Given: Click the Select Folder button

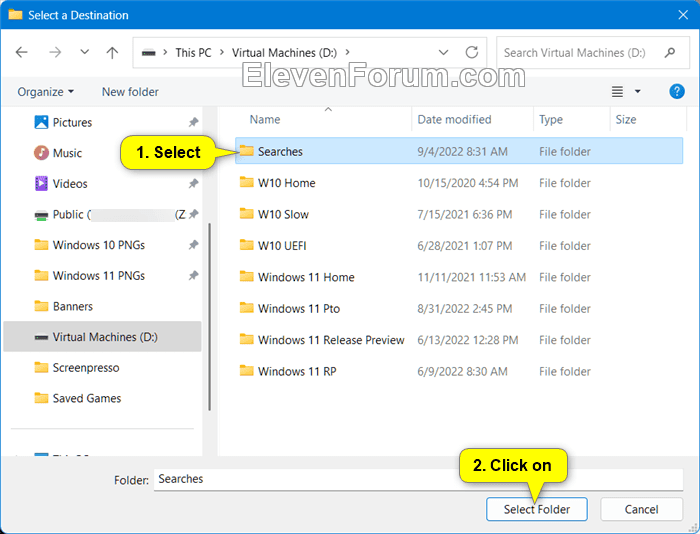Looking at the screenshot, I should [x=537, y=509].
